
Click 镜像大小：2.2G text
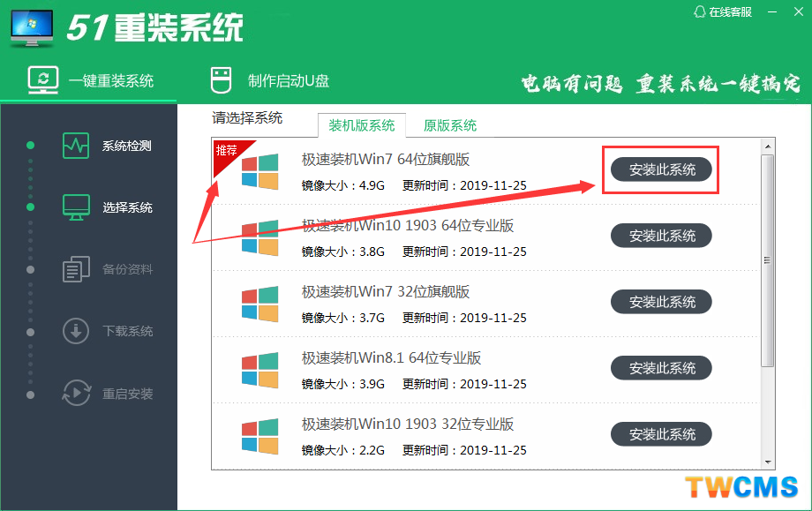pos(342,450)
